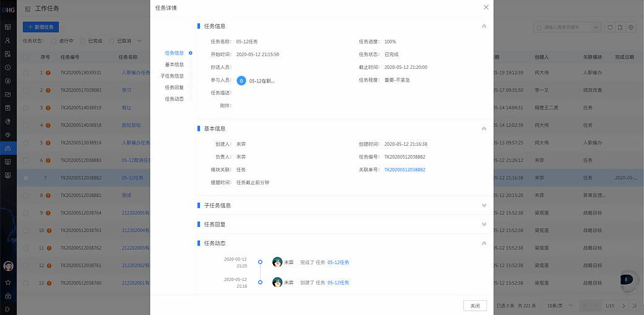Jump to 任务动态 in anchor navigation
The image size is (644, 315).
tap(174, 99)
